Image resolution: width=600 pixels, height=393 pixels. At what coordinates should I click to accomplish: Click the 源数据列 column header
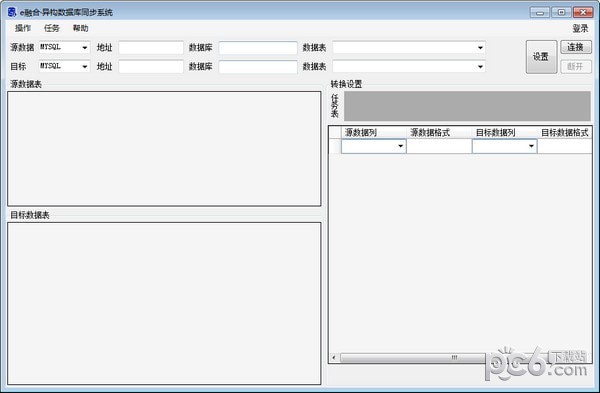373,132
